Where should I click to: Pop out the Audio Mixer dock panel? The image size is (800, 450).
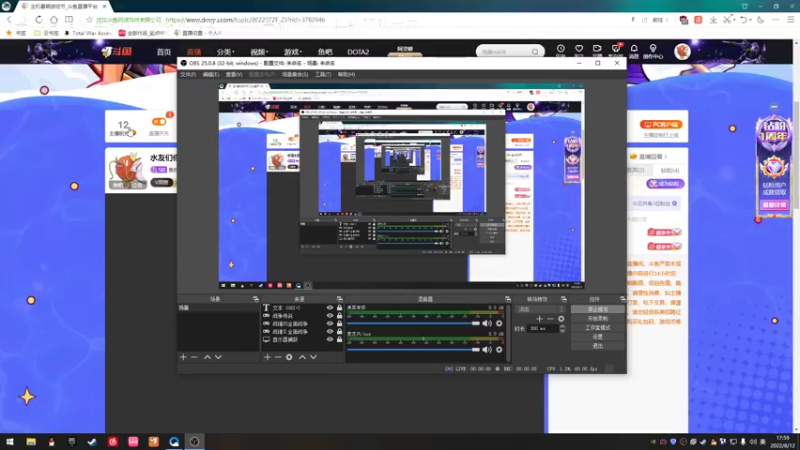[x=508, y=299]
